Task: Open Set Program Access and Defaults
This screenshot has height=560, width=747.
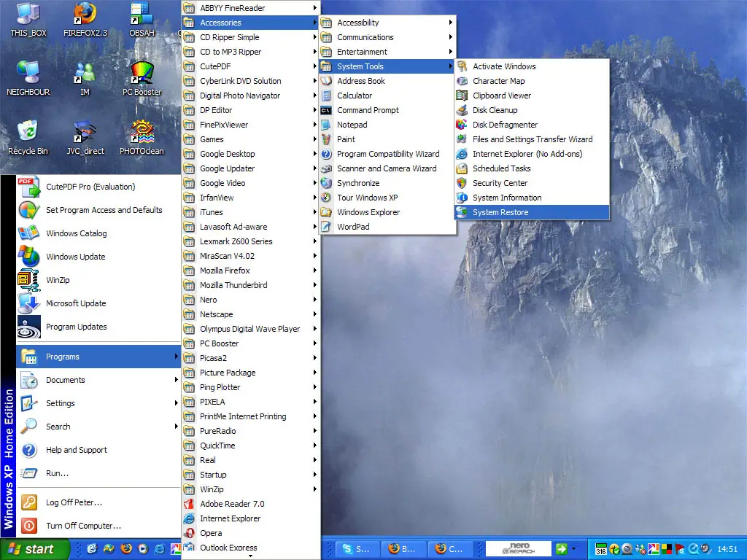Action: pyautogui.click(x=98, y=210)
